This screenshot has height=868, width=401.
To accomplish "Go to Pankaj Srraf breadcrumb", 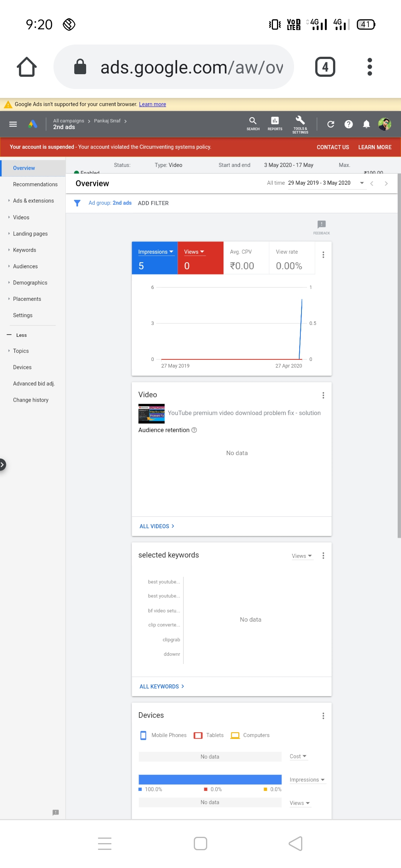I will (107, 121).
